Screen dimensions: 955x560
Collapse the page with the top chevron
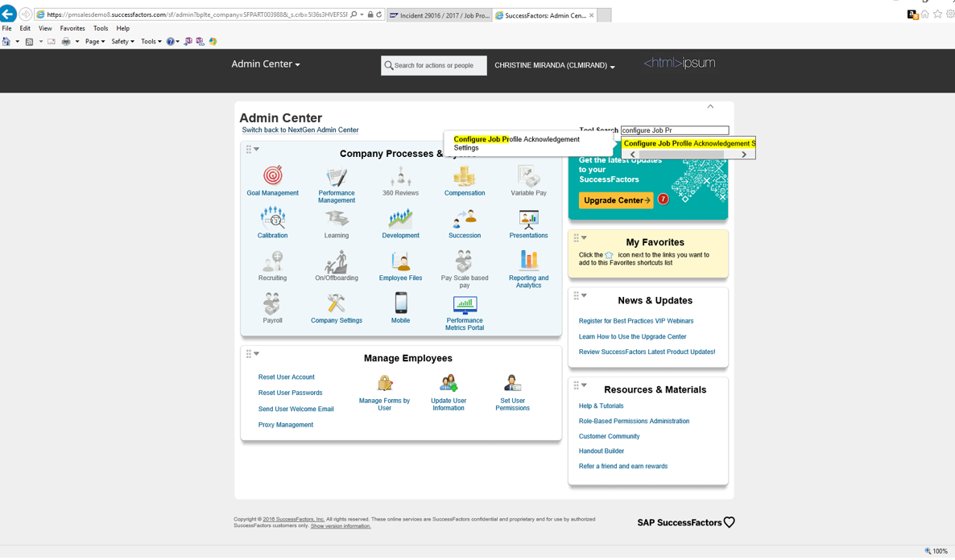pyautogui.click(x=710, y=106)
